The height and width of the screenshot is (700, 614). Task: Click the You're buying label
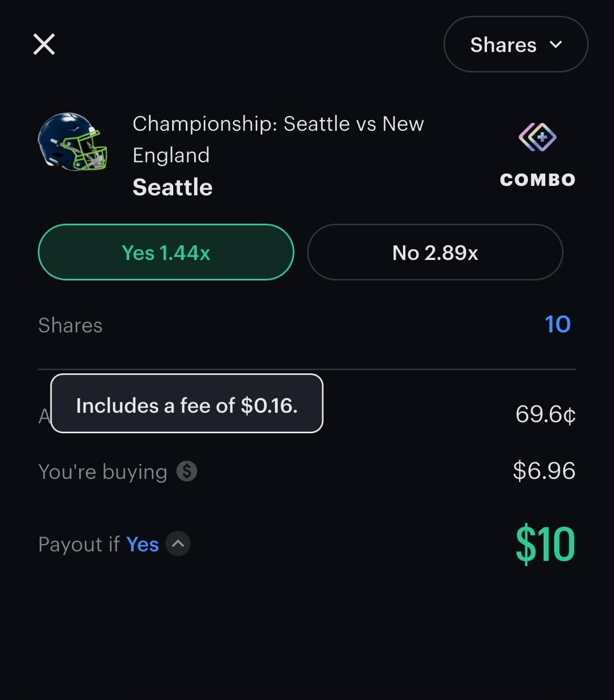point(103,472)
